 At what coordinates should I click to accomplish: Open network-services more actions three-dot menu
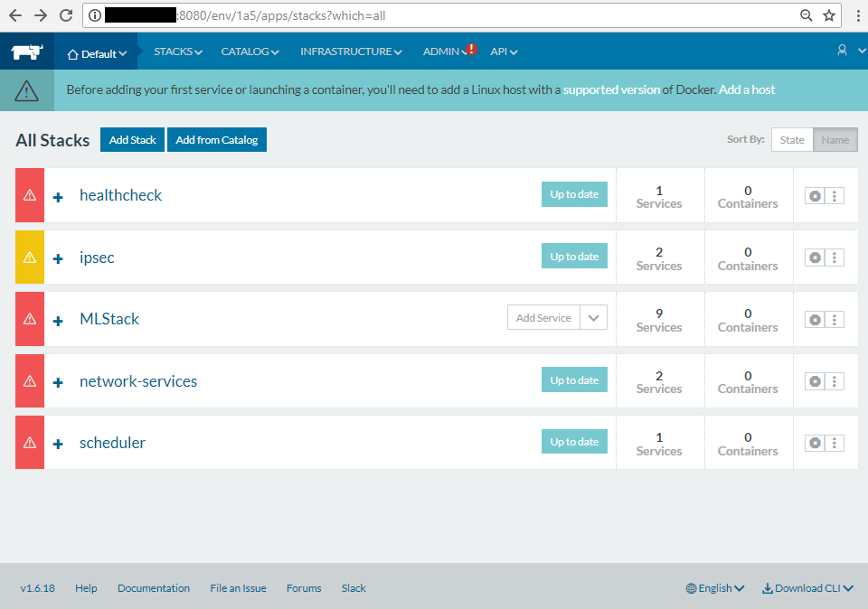click(x=835, y=381)
